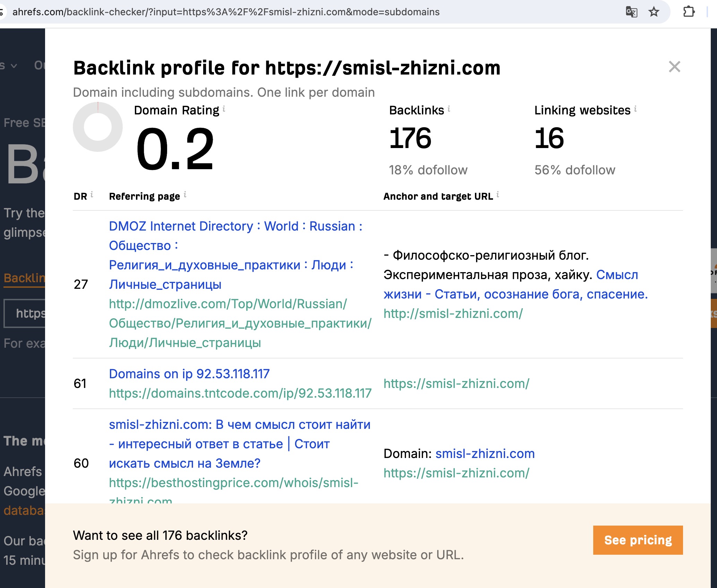Bookmark this page with the star icon
The image size is (717, 588).
click(654, 12)
